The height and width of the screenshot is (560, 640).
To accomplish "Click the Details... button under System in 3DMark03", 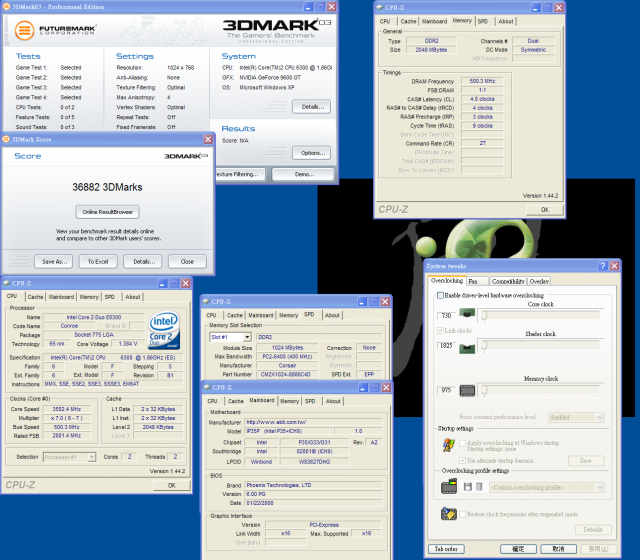I will [x=311, y=107].
